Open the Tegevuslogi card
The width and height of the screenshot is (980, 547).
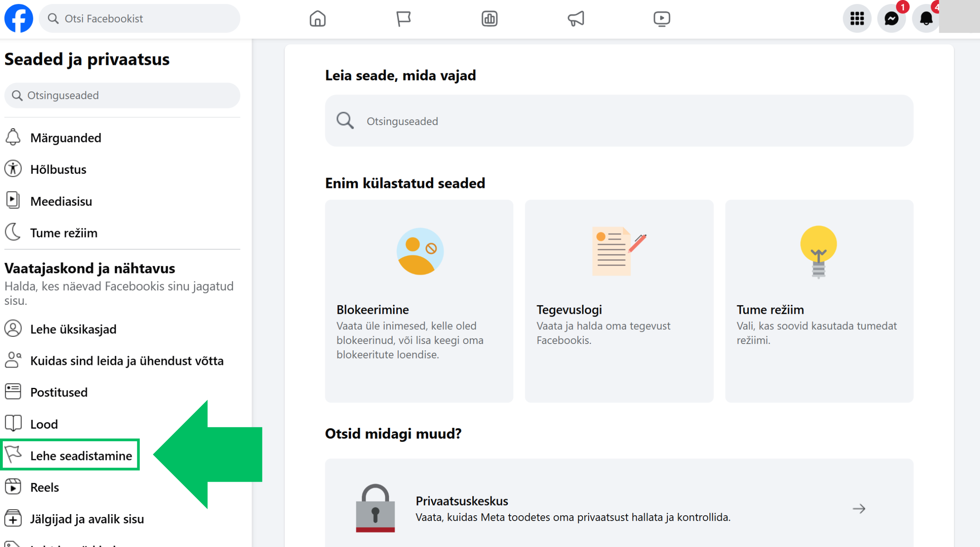pyautogui.click(x=619, y=301)
